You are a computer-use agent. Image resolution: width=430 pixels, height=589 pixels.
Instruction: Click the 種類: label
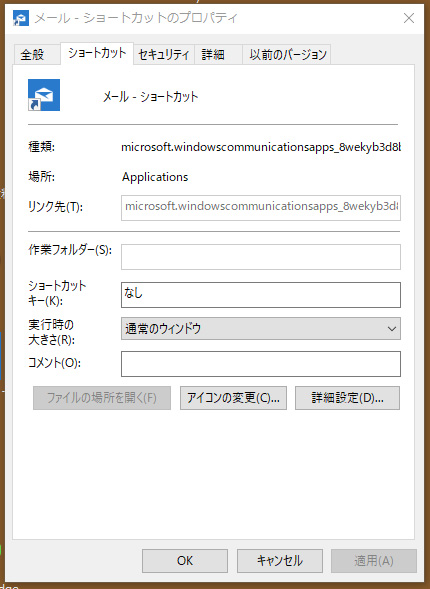41,146
